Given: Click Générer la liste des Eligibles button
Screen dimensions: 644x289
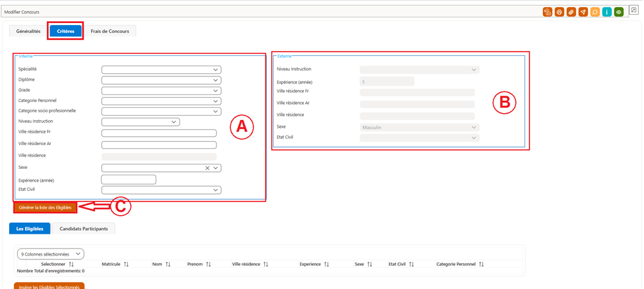Looking at the screenshot, I should pos(45,207).
